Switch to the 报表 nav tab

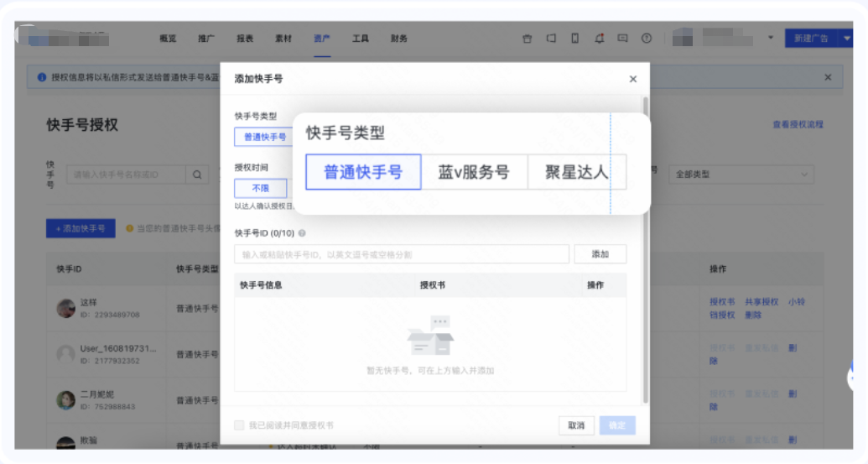pos(245,39)
